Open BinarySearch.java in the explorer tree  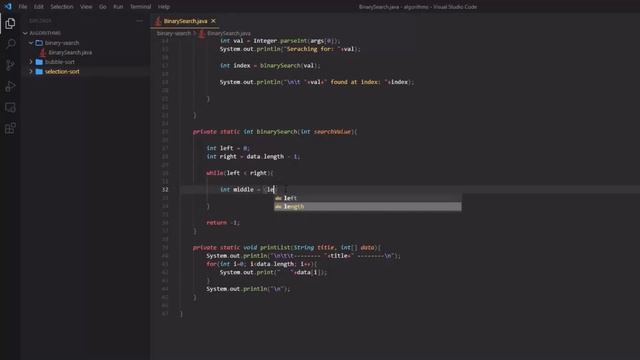[70, 53]
